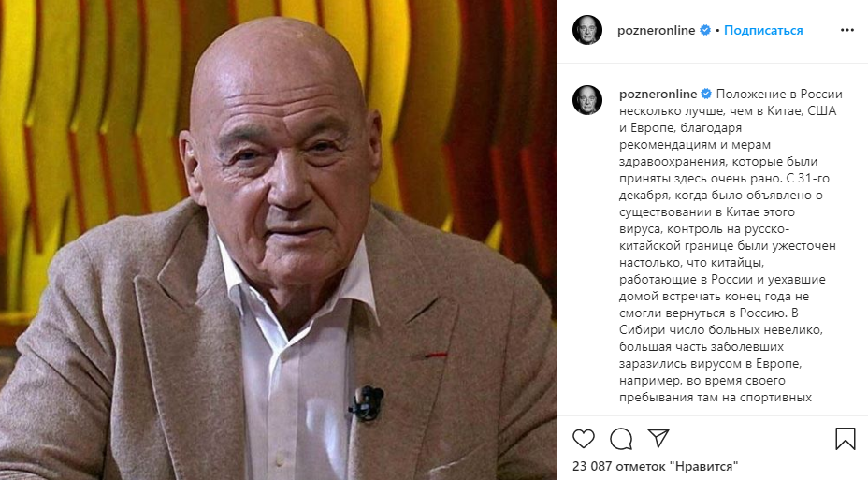868x480 pixels.
Task: Open the three-dot more options menu
Action: (x=847, y=30)
